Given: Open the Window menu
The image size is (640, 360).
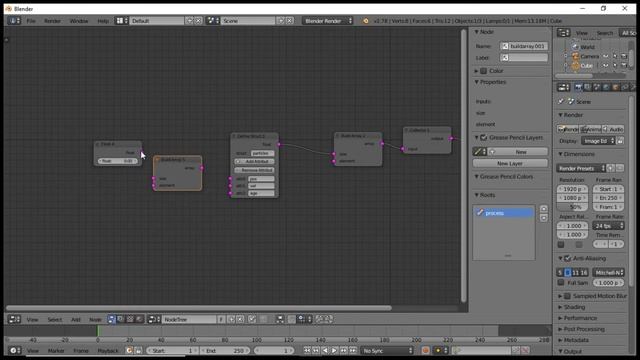Looking at the screenshot, I should pos(79,20).
